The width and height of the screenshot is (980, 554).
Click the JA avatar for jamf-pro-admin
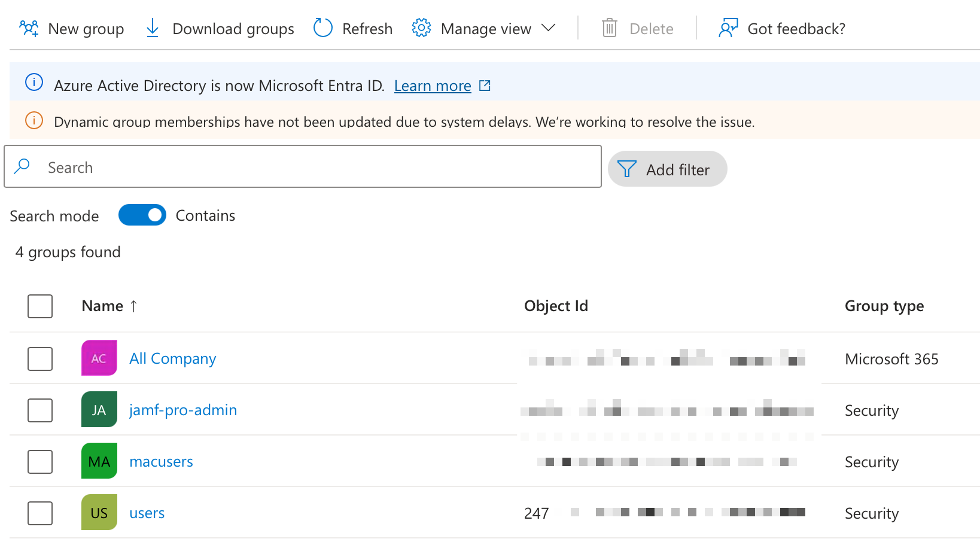[x=99, y=410]
